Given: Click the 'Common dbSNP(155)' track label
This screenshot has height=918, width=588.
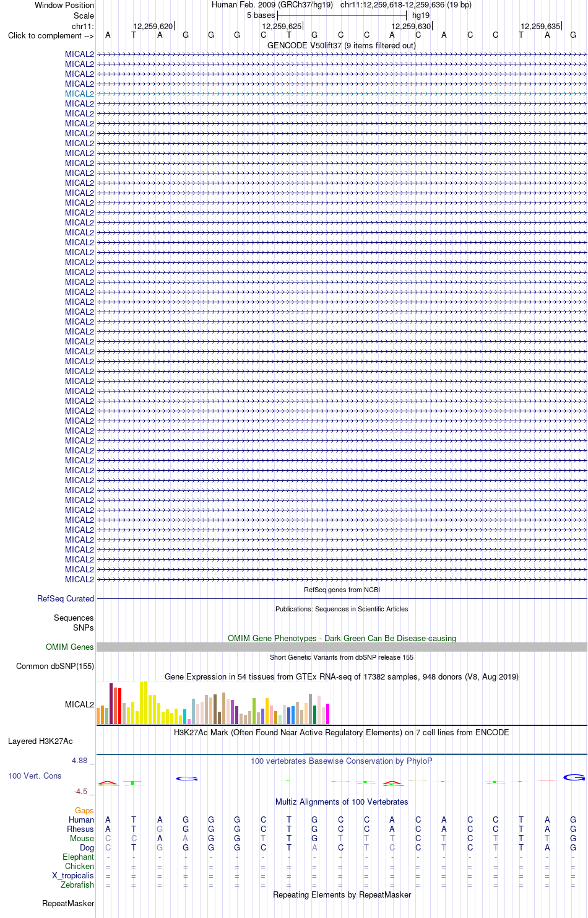Looking at the screenshot, I should coord(55,666).
